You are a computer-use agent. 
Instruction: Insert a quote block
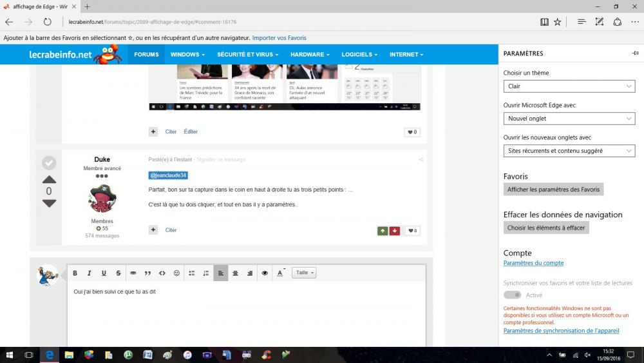point(147,273)
